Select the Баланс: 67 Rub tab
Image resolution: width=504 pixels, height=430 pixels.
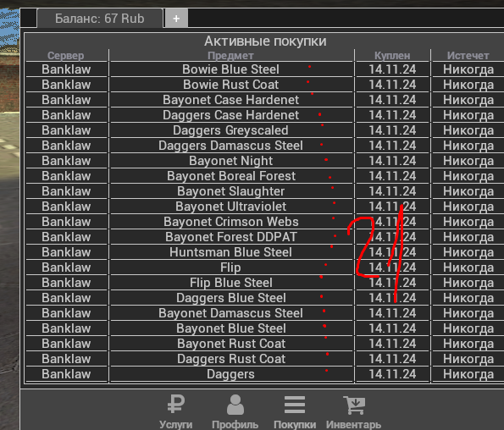(x=100, y=19)
